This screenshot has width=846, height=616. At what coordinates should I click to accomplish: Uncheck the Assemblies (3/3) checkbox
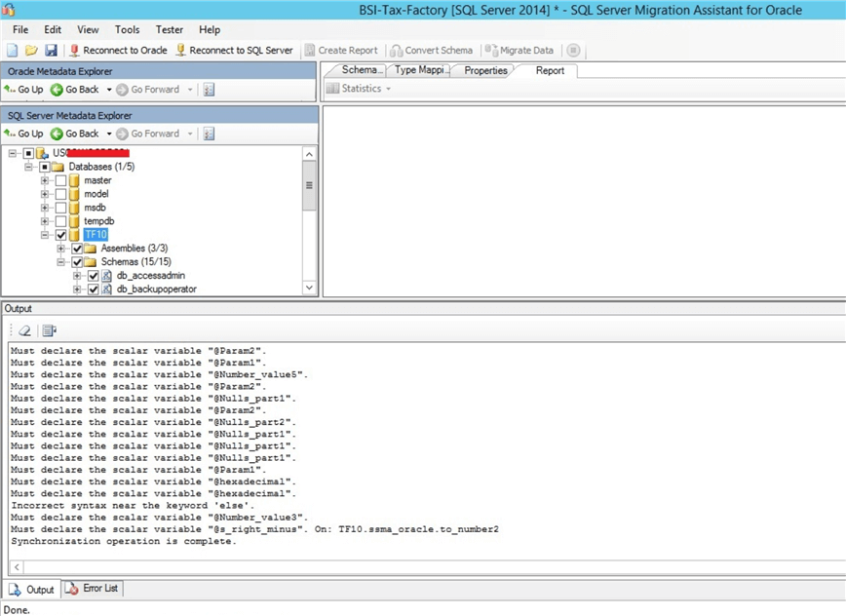click(78, 248)
